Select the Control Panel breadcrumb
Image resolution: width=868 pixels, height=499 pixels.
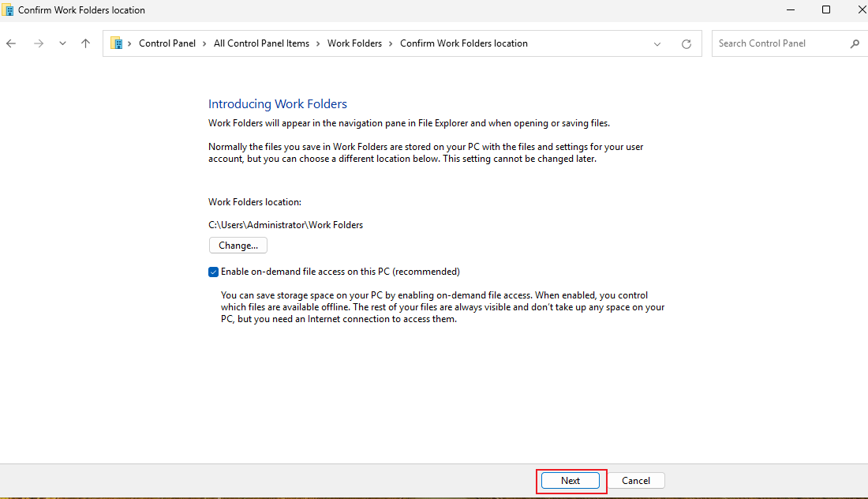(167, 43)
